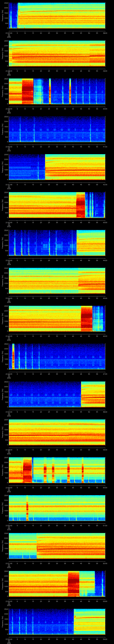Click the 23:42:00 start time label
This screenshot has height=644, width=114.
[x=9, y=223]
